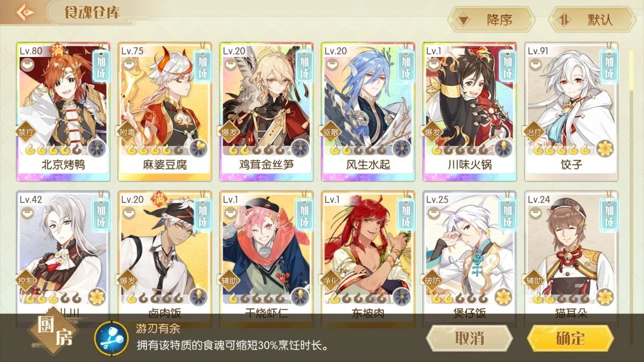The height and width of the screenshot is (362, 644).
Task: Click the minus circle on 麻婆豆腐 card
Action: [x=129, y=65]
